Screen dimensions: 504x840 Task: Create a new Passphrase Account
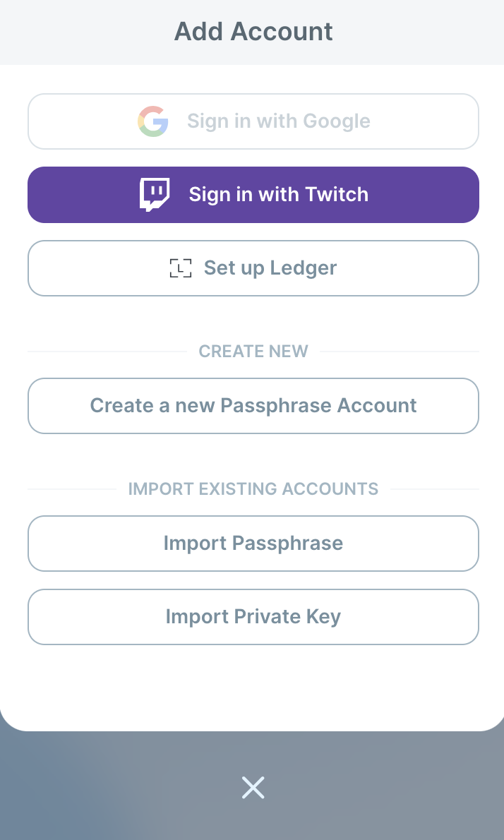(x=253, y=406)
